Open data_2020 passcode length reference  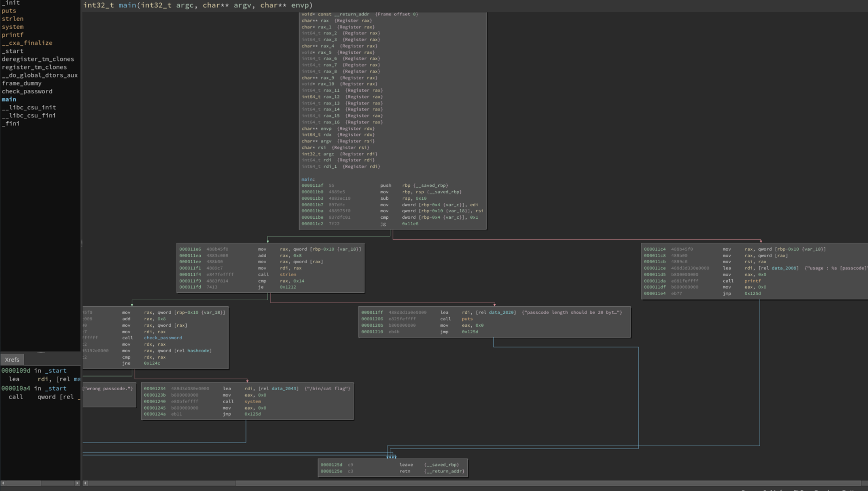point(502,313)
